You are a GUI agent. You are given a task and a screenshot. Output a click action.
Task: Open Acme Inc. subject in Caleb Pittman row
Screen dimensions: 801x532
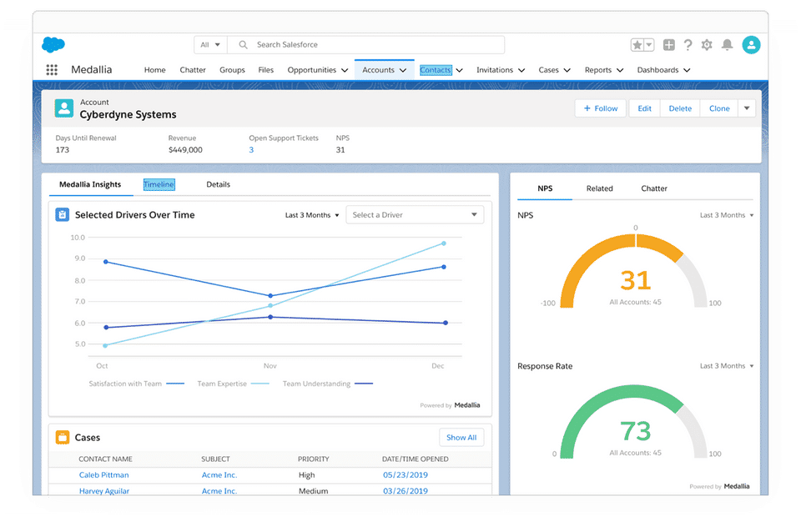click(x=219, y=474)
